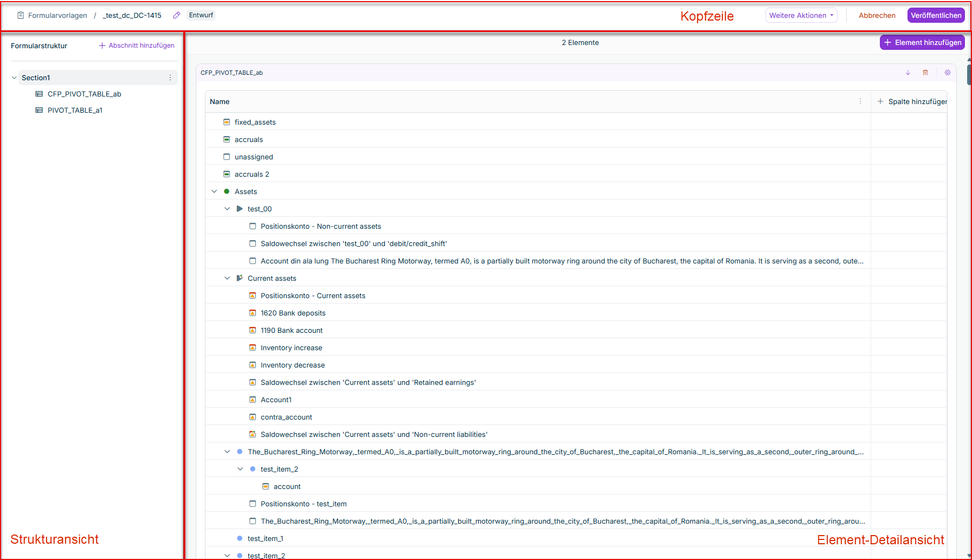This screenshot has height=560, width=972.
Task: Collapse the Current assets group
Action: click(227, 278)
